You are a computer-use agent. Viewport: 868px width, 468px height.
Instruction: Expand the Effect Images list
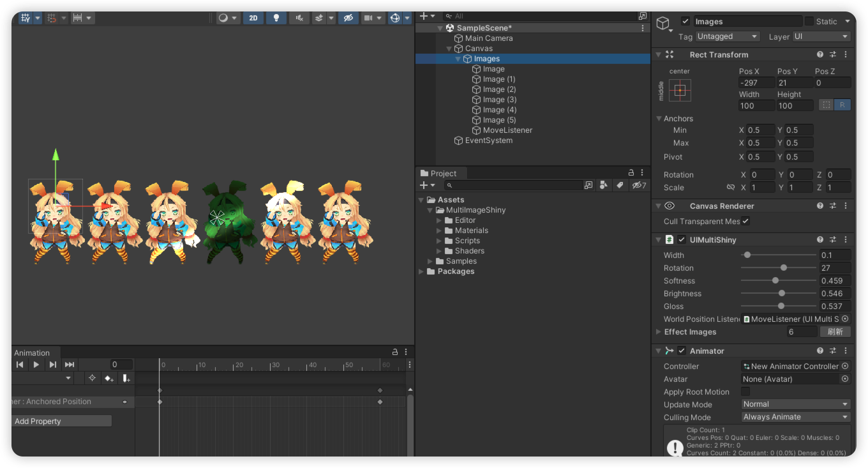point(659,332)
